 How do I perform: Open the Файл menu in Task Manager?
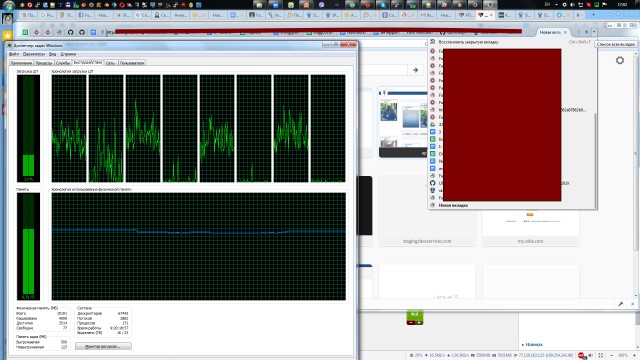click(14, 54)
